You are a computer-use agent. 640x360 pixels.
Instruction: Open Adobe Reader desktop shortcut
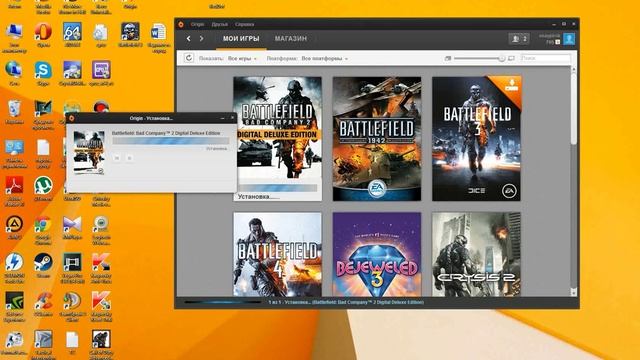point(14,186)
